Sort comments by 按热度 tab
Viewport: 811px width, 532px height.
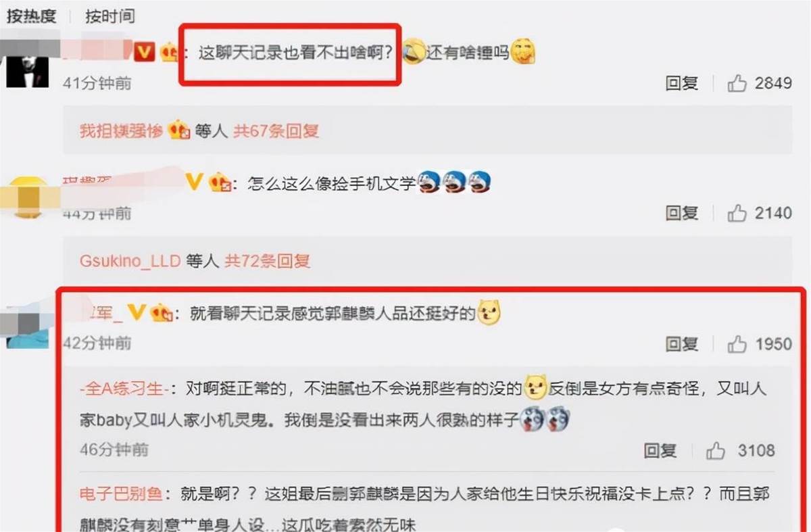pos(32,16)
